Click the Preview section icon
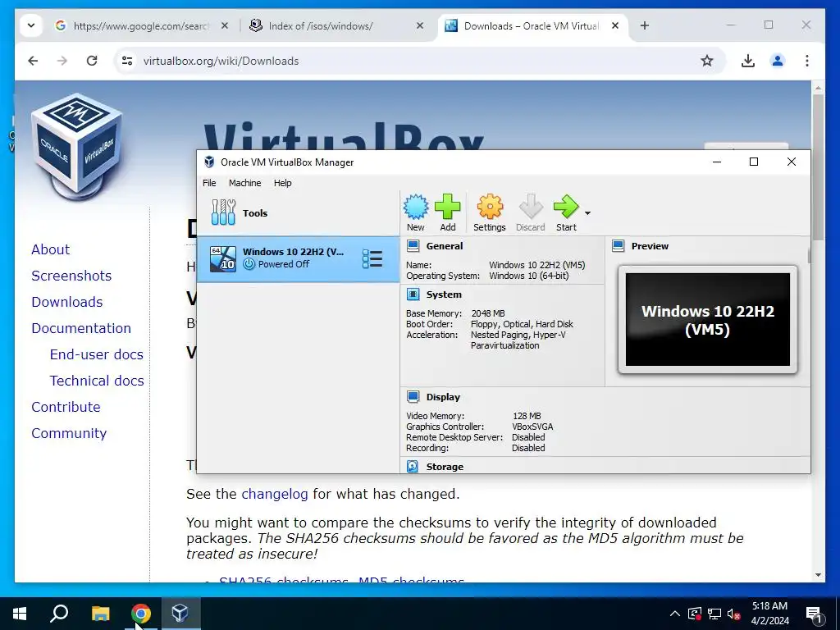840x630 pixels. pos(619,246)
